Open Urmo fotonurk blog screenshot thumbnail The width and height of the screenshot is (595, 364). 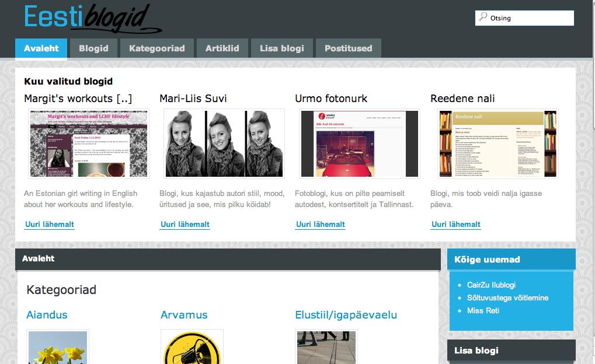[x=360, y=143]
